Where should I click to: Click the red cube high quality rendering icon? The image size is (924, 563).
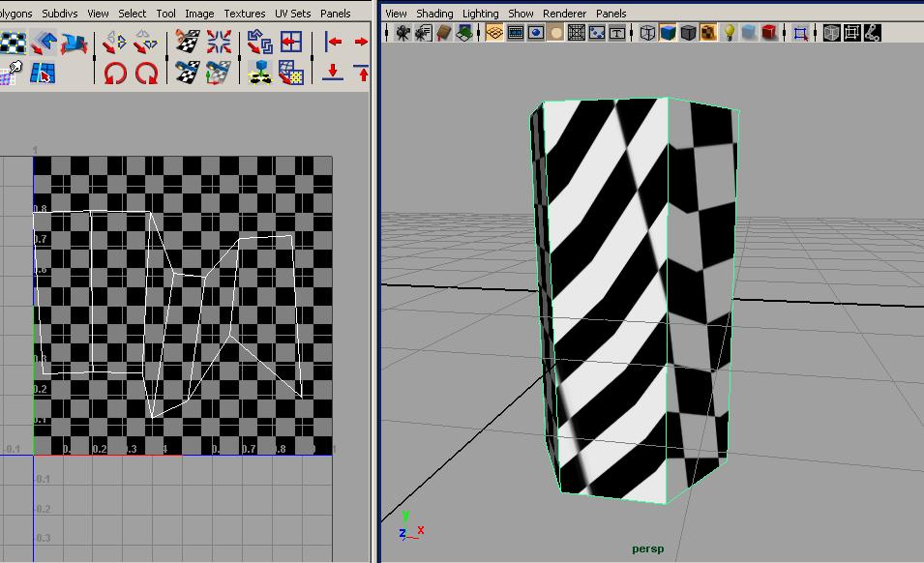[x=769, y=33]
